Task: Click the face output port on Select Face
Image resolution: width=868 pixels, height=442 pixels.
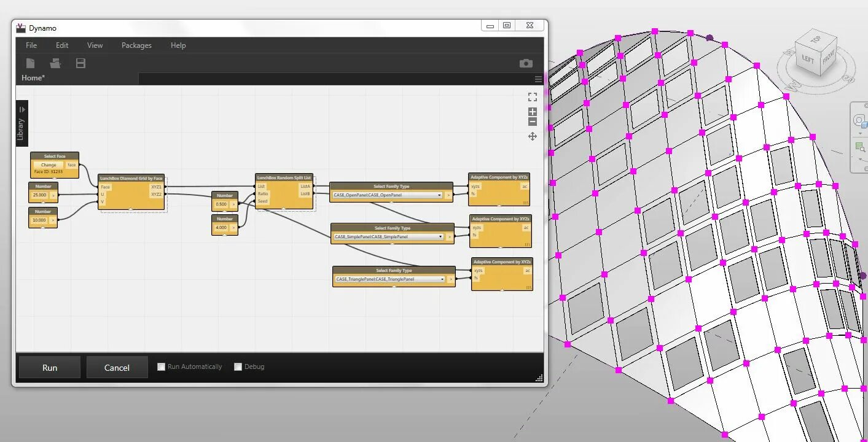Action: 72,165
